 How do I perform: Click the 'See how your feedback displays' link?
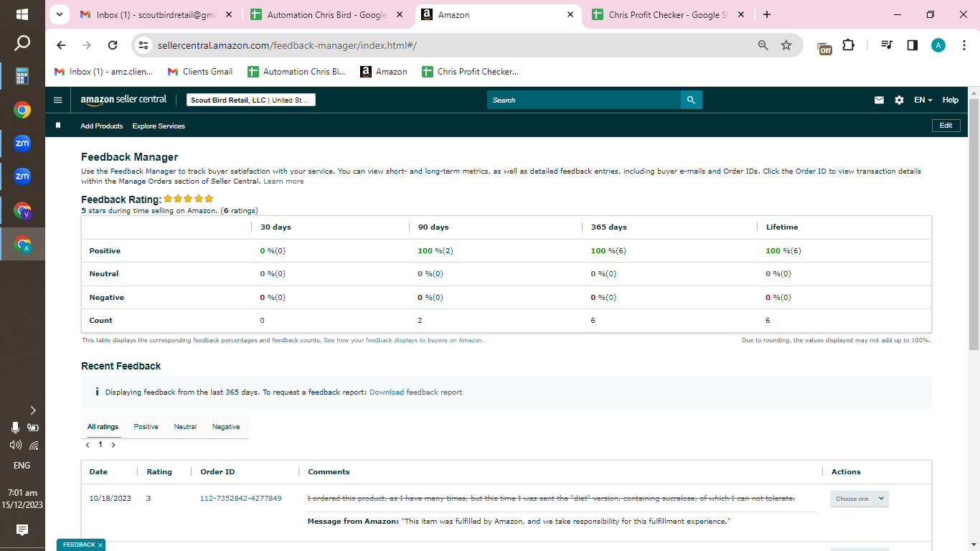(403, 340)
